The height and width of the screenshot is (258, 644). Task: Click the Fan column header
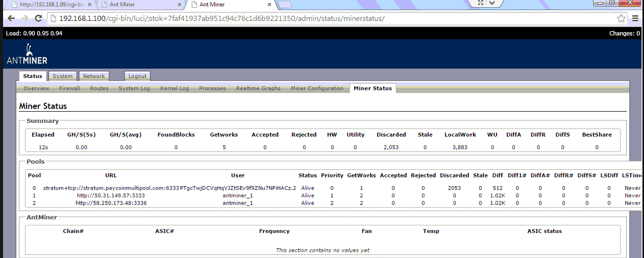[367, 231]
